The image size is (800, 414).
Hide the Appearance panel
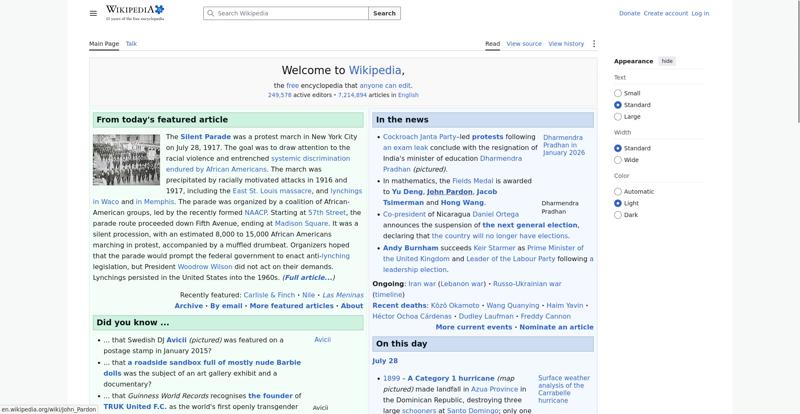click(667, 61)
